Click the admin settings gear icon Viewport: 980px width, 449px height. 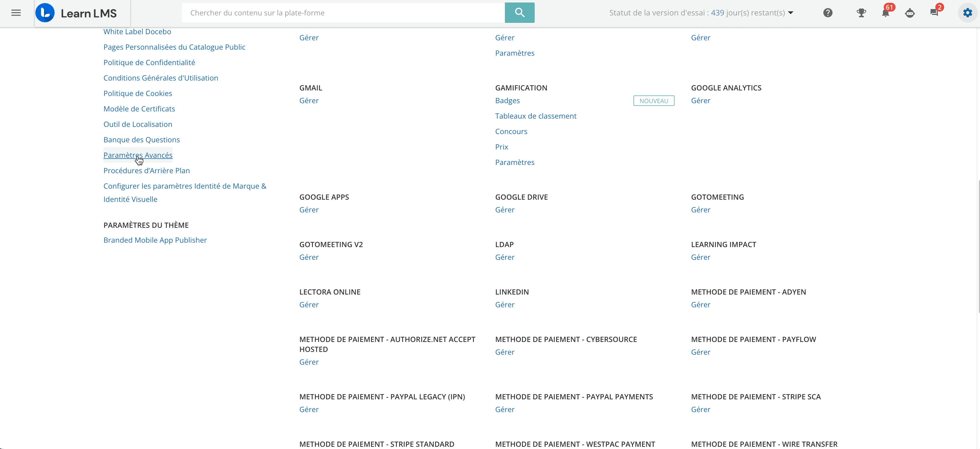(967, 13)
